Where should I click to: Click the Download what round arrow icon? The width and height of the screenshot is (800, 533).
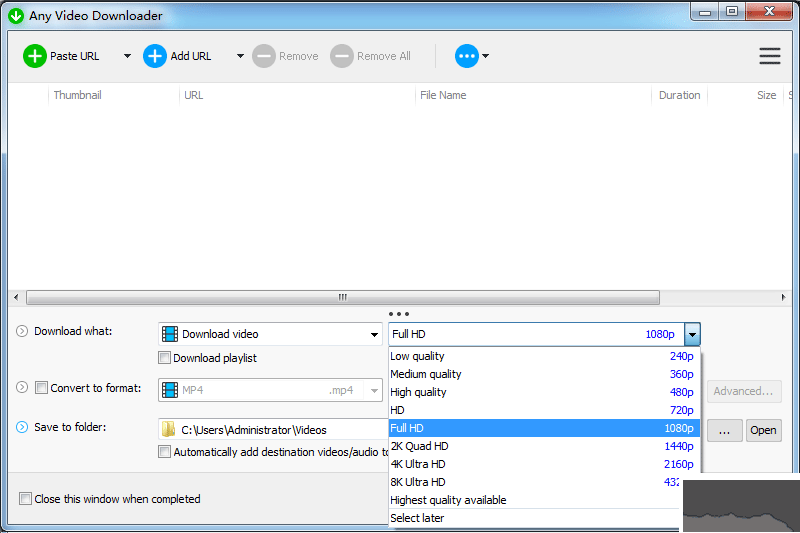pos(22,331)
